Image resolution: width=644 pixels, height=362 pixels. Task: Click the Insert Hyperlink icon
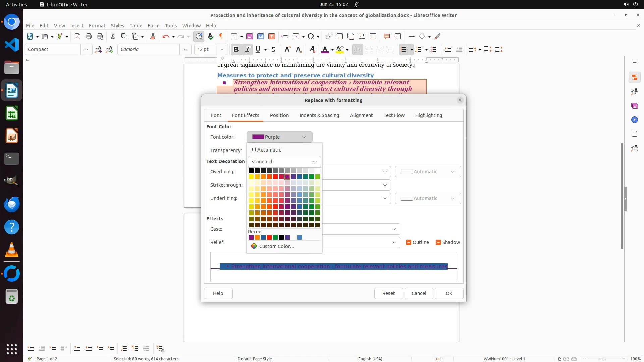329,36
